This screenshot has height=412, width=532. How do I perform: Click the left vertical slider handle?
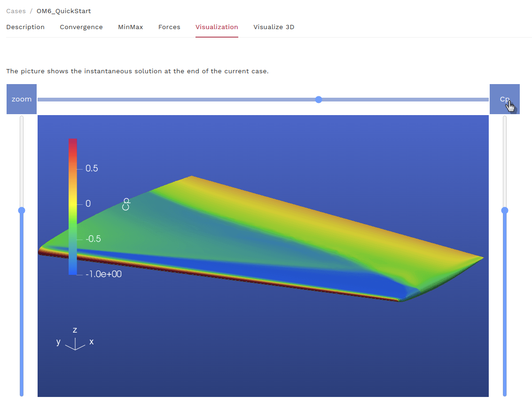(x=22, y=210)
